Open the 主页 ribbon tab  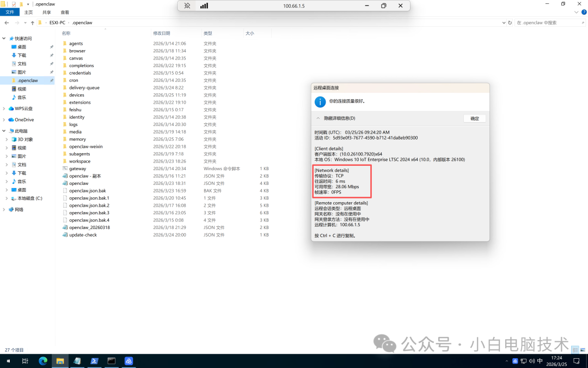click(28, 13)
